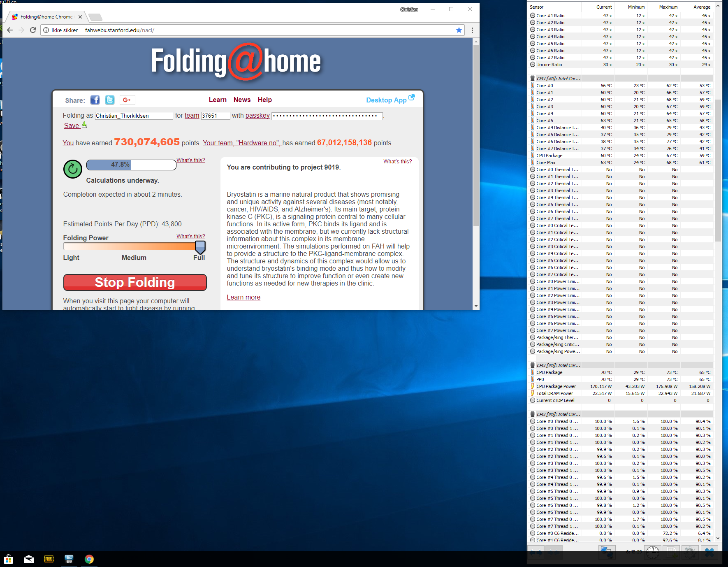Click the Average column header

click(x=697, y=7)
